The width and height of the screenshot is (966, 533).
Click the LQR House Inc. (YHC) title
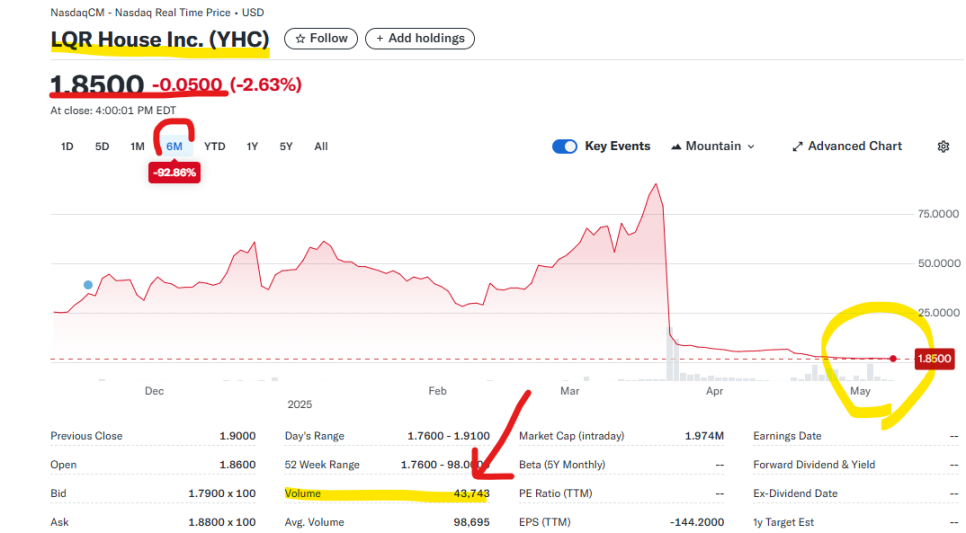click(x=160, y=39)
